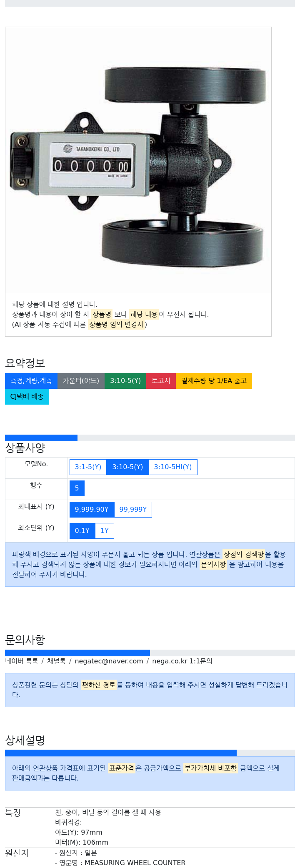
Task: Select model option 3:10-5(Y) in spec table
Action: (127, 467)
